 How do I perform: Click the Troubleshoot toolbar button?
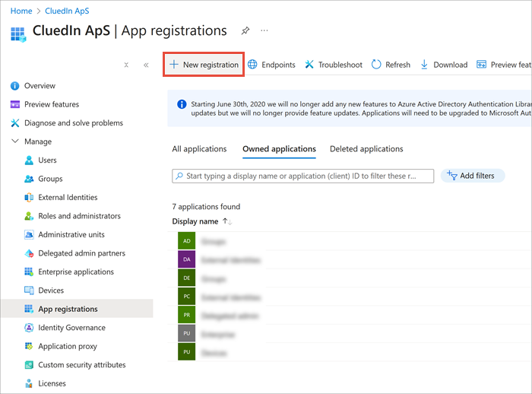pyautogui.click(x=334, y=65)
